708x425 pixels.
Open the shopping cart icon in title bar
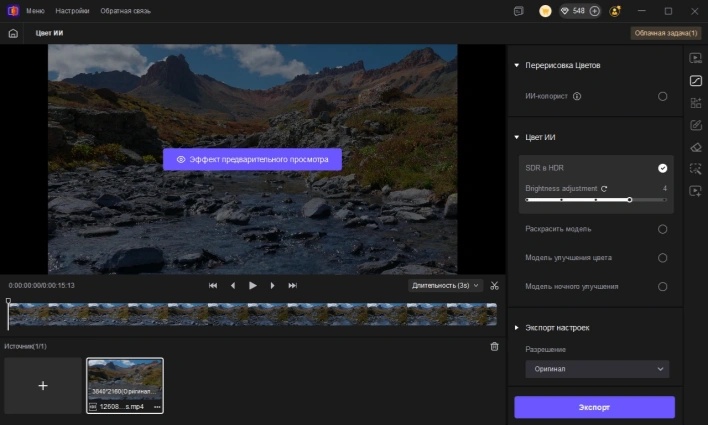[545, 11]
